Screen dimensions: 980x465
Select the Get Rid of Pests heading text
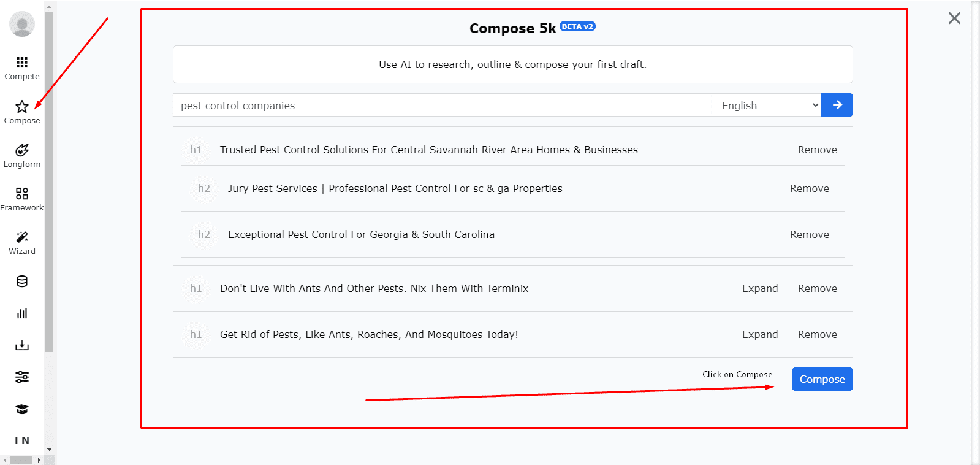click(x=369, y=334)
